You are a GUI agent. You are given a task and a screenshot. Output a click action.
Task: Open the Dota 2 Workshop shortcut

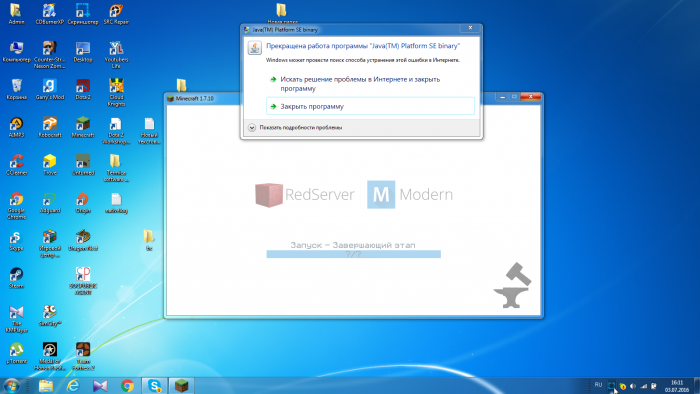tap(116, 130)
